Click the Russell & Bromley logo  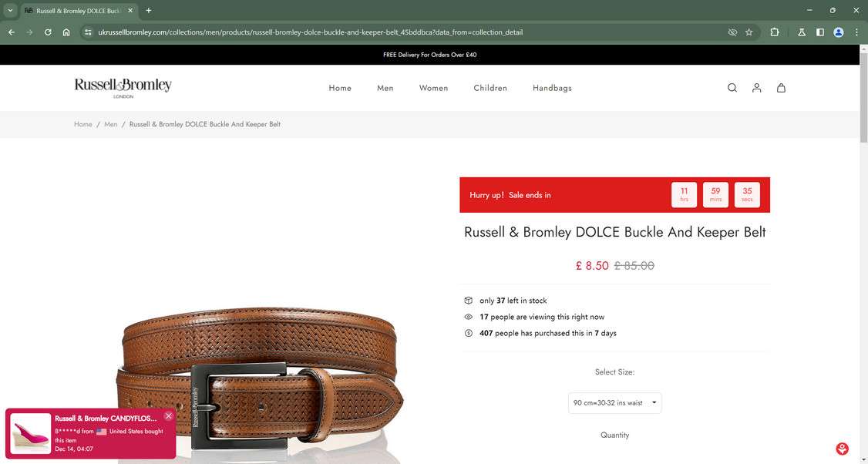(x=123, y=88)
